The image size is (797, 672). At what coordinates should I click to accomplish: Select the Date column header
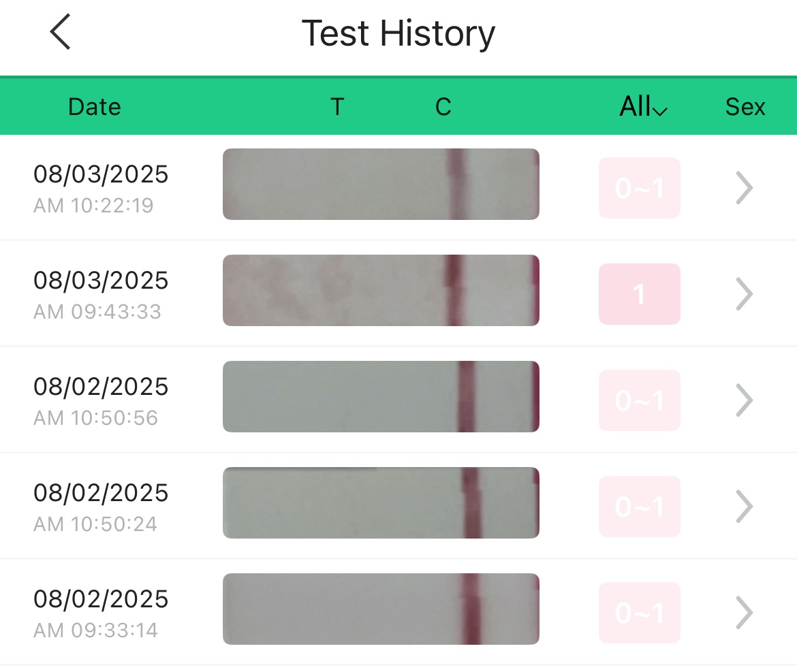(95, 107)
